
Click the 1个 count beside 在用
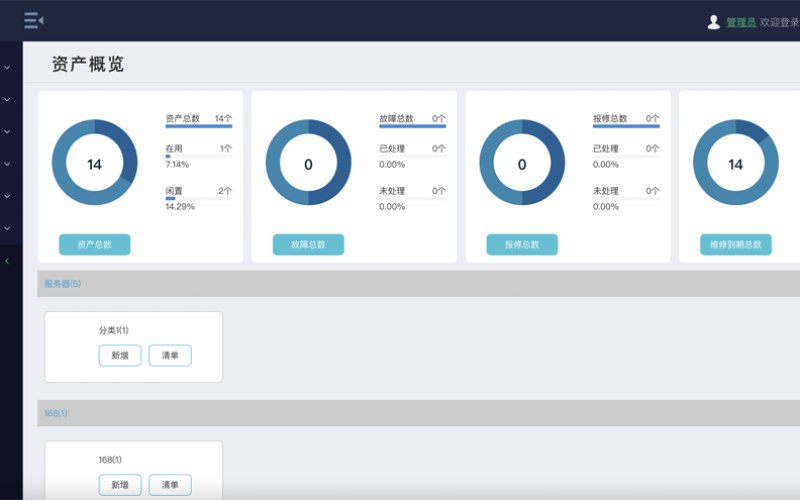[226, 148]
